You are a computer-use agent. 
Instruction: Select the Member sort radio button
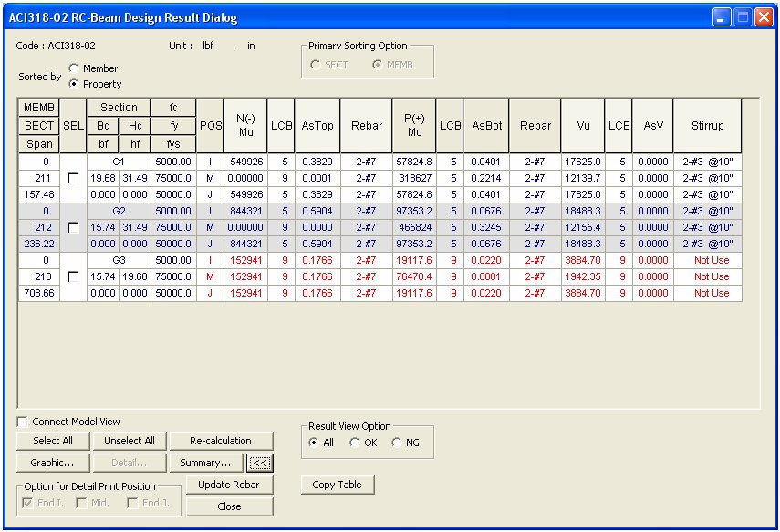coord(73,68)
